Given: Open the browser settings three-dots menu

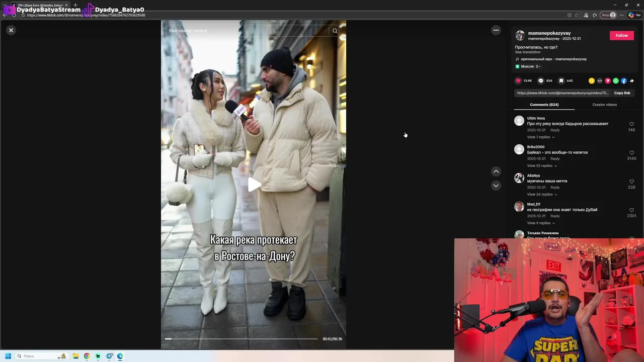Looking at the screenshot, I should pos(621,15).
